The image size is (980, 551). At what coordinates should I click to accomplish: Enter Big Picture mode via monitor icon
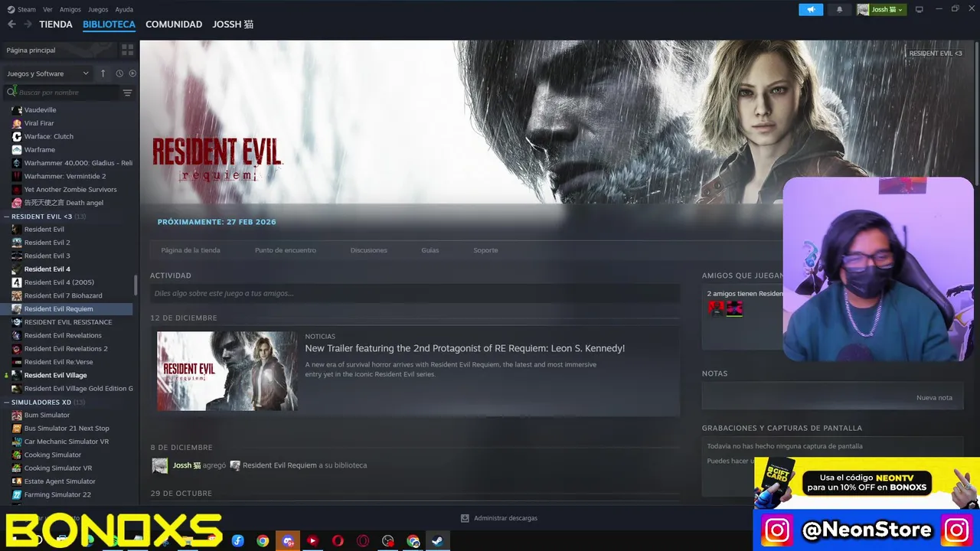[x=920, y=9]
